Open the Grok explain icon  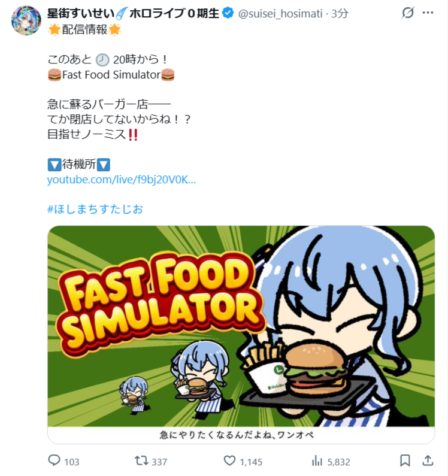click(407, 13)
